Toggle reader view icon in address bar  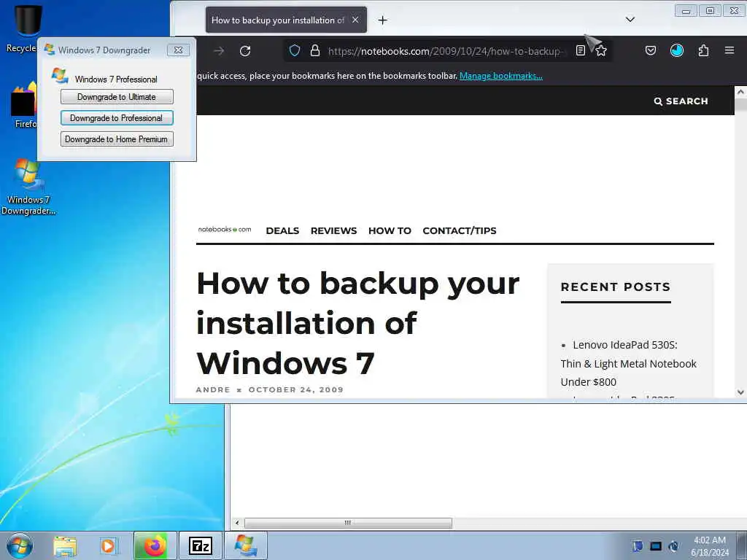point(580,50)
